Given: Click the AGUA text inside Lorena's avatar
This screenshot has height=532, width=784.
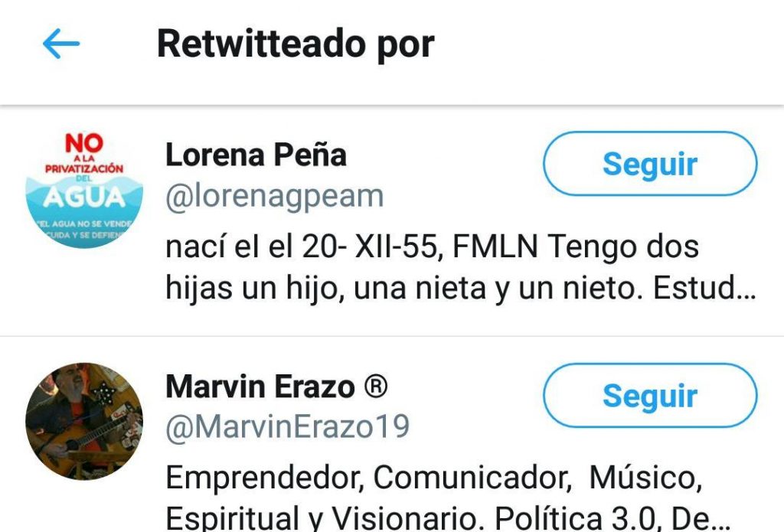Looking at the screenshot, I should pos(84,197).
